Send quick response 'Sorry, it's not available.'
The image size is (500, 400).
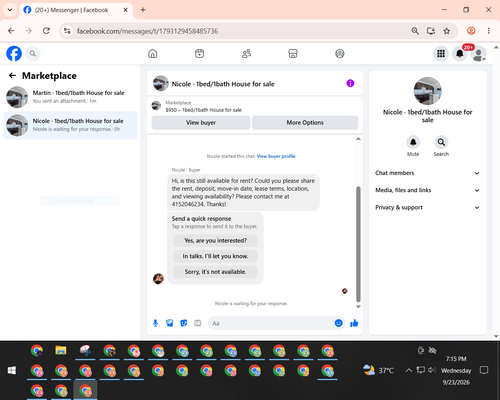coord(215,272)
